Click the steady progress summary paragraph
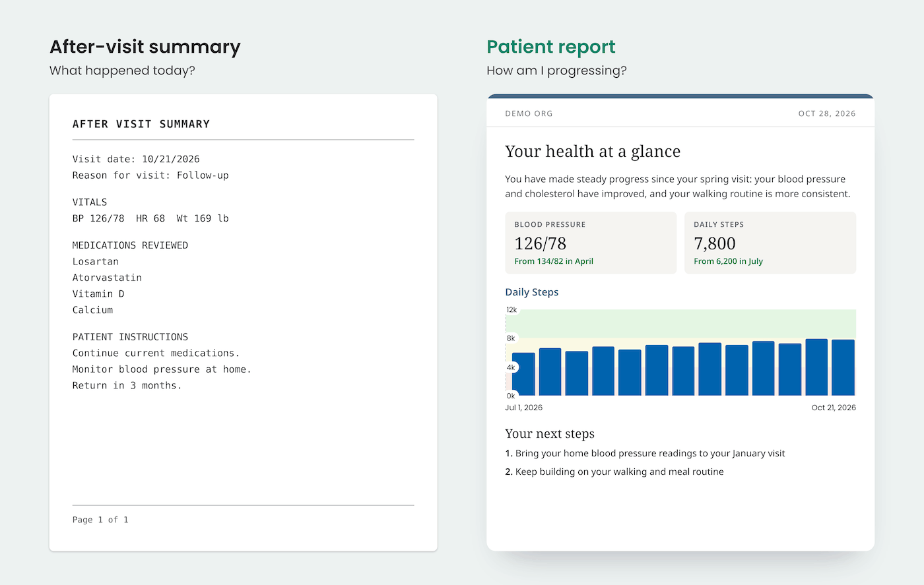The height and width of the screenshot is (585, 924). pyautogui.click(x=678, y=186)
